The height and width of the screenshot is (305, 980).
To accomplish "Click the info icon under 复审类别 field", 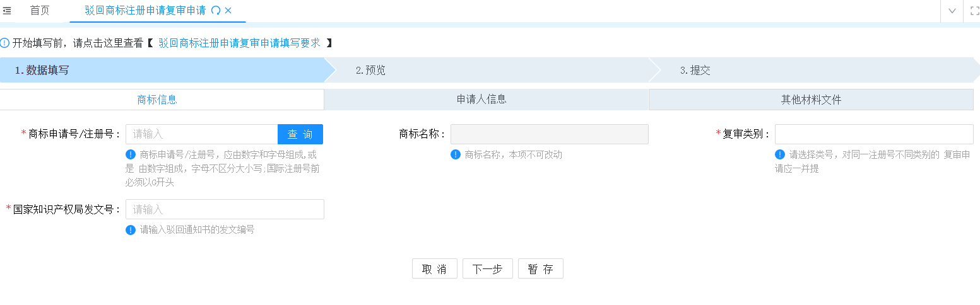I will click(x=780, y=154).
